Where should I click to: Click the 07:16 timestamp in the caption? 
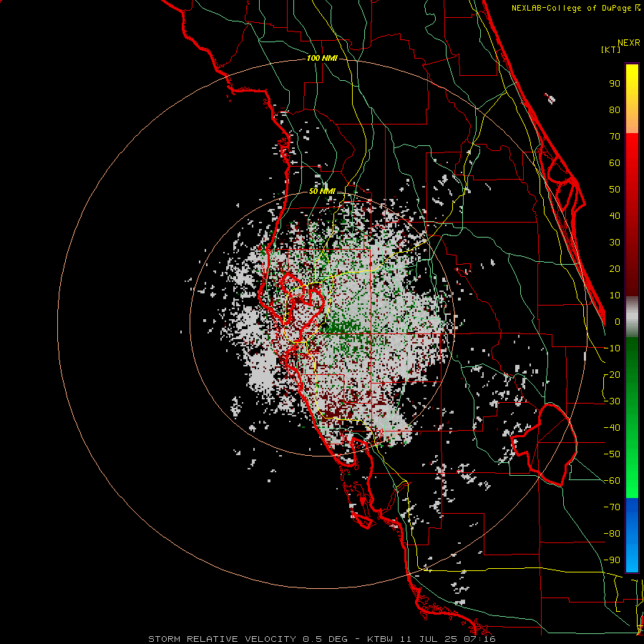(478, 639)
